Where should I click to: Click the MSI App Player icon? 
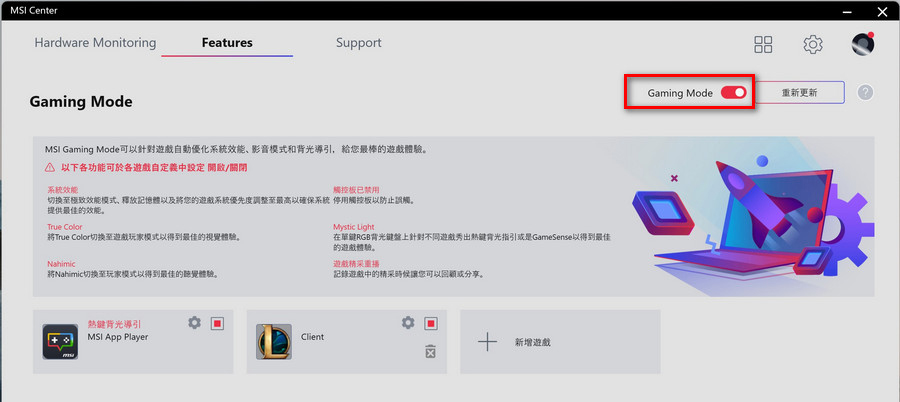tap(60, 342)
